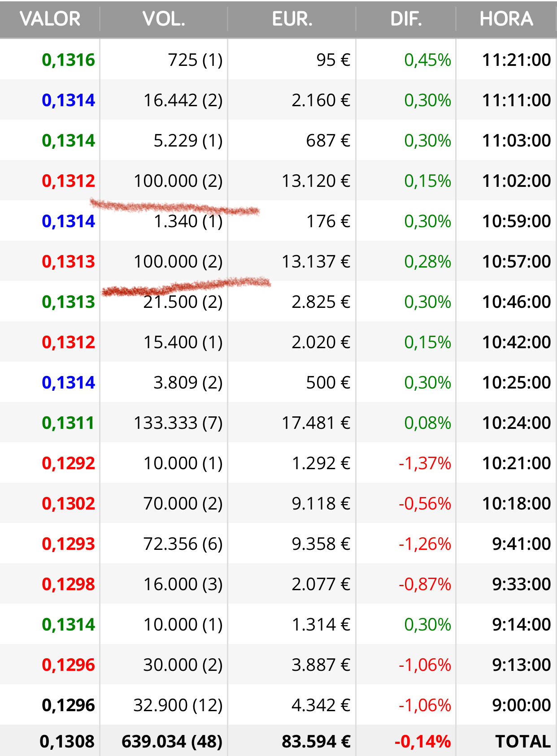This screenshot has width=557, height=756.
Task: Click the VOL. column header
Action: (164, 19)
